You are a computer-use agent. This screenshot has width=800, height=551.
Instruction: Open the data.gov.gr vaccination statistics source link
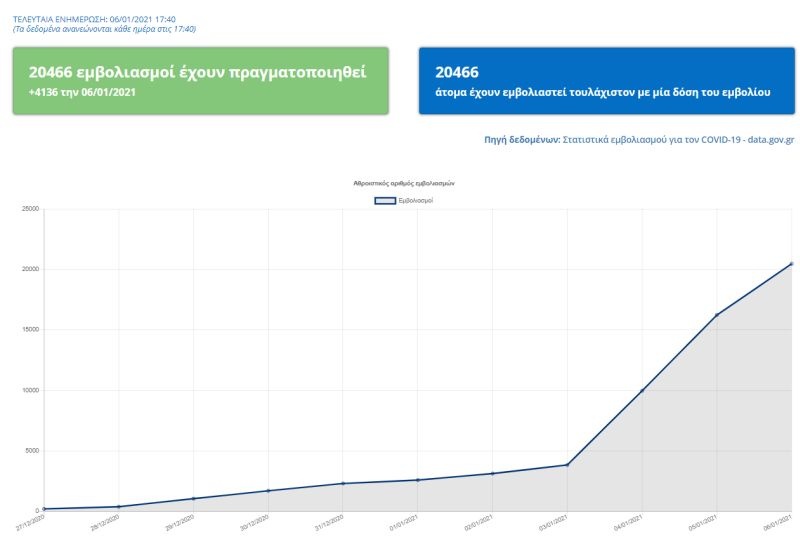point(678,140)
